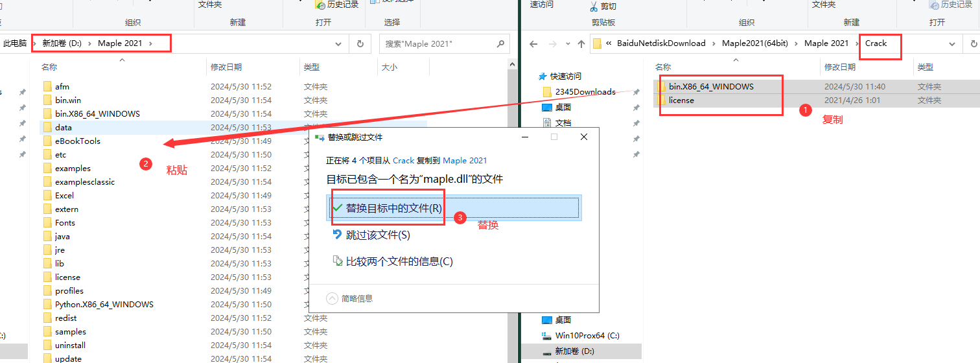Select the eBookTools folder

77,141
